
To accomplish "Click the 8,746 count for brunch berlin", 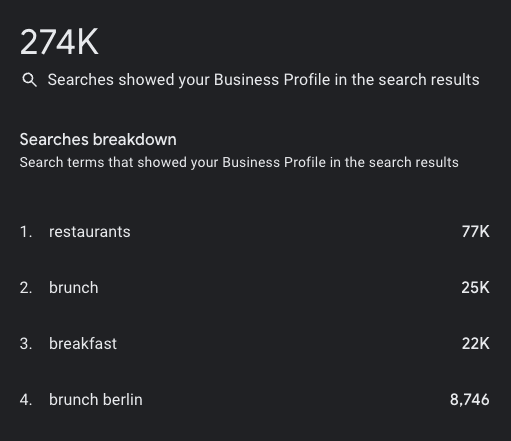I will (470, 400).
